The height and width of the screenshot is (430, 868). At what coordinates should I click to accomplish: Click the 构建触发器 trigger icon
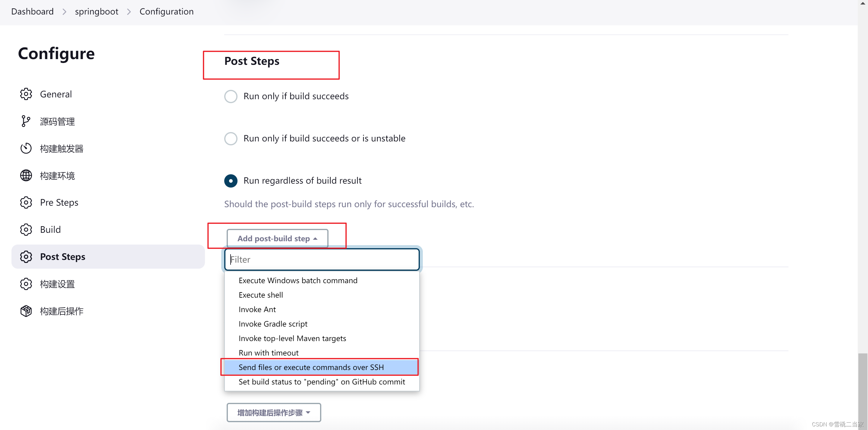pyautogui.click(x=26, y=148)
